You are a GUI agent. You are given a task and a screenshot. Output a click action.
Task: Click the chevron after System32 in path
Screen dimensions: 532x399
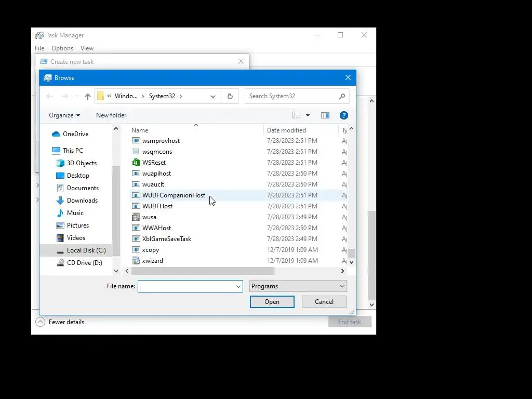click(181, 96)
